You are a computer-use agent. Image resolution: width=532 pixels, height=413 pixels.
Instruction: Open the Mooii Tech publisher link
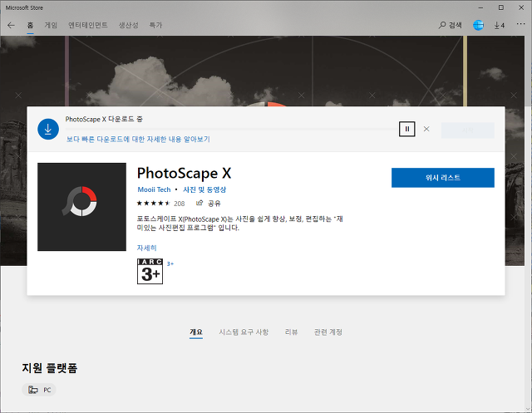tap(154, 189)
